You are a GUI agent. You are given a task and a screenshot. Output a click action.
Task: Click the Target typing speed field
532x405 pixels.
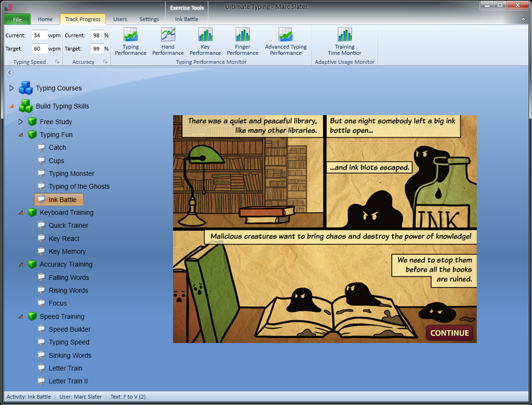click(39, 48)
